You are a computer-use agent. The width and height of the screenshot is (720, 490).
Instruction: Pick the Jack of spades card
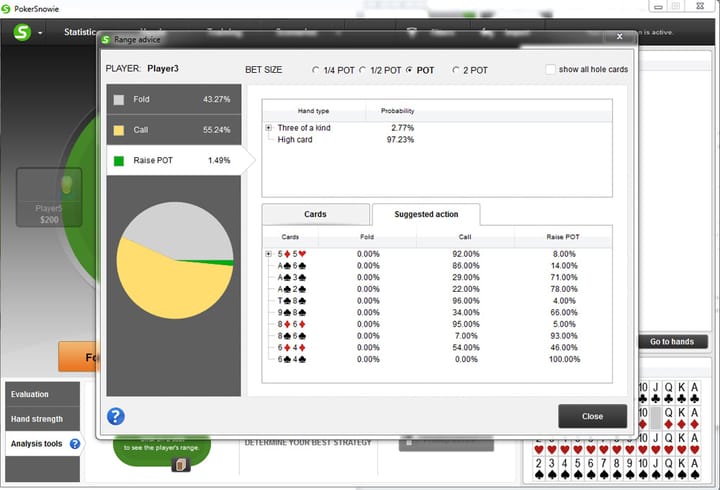click(656, 469)
